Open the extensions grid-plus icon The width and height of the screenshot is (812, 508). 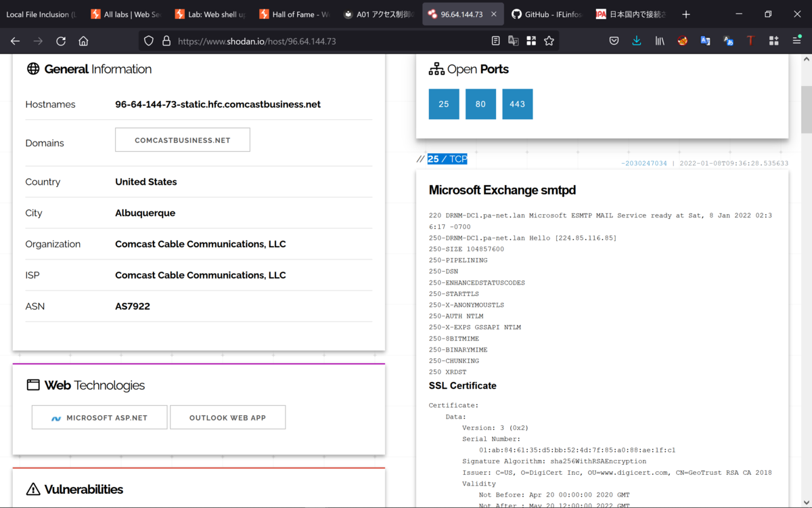point(773,41)
